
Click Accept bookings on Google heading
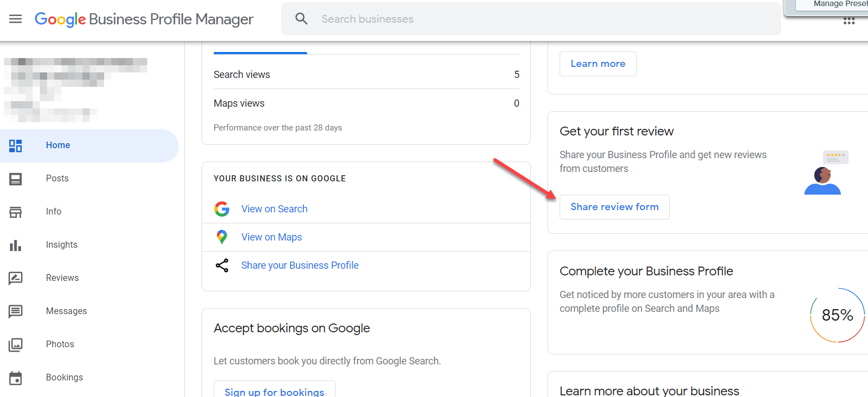tap(292, 328)
